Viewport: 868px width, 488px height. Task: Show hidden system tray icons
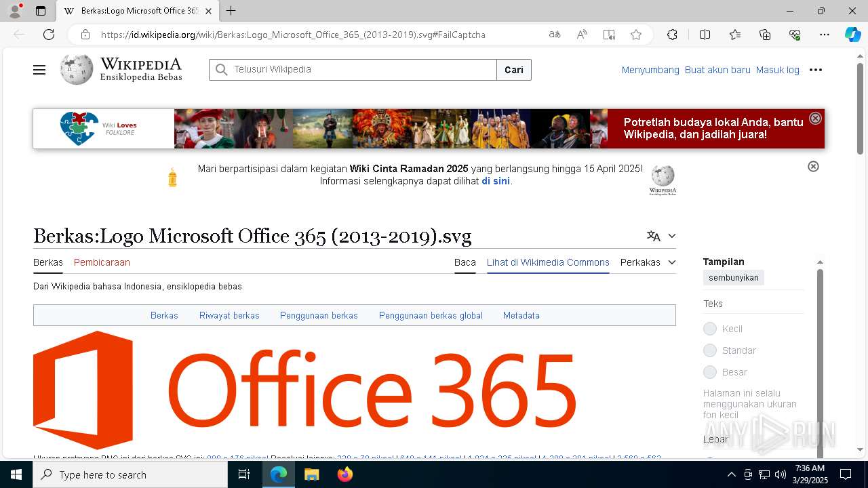click(731, 474)
